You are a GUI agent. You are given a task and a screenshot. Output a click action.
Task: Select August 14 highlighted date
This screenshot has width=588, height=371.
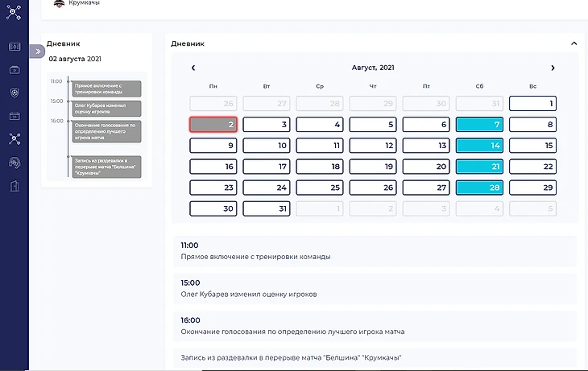click(479, 146)
